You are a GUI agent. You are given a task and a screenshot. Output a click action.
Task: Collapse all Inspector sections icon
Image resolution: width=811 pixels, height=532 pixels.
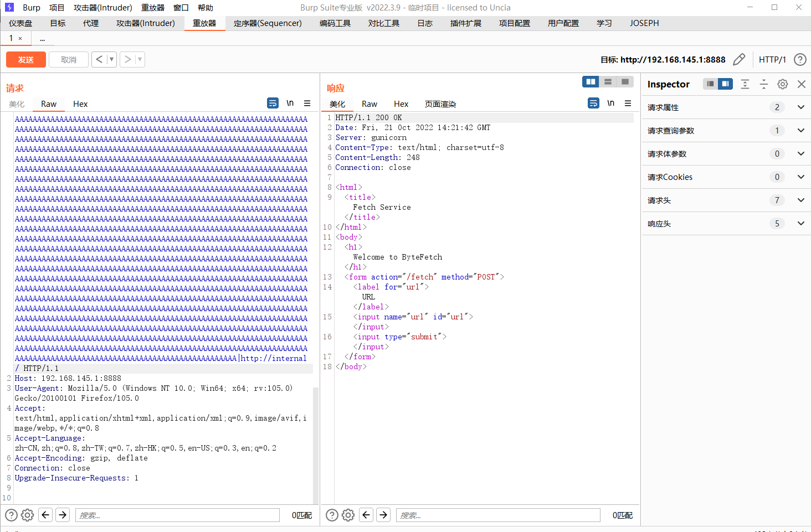pyautogui.click(x=764, y=84)
